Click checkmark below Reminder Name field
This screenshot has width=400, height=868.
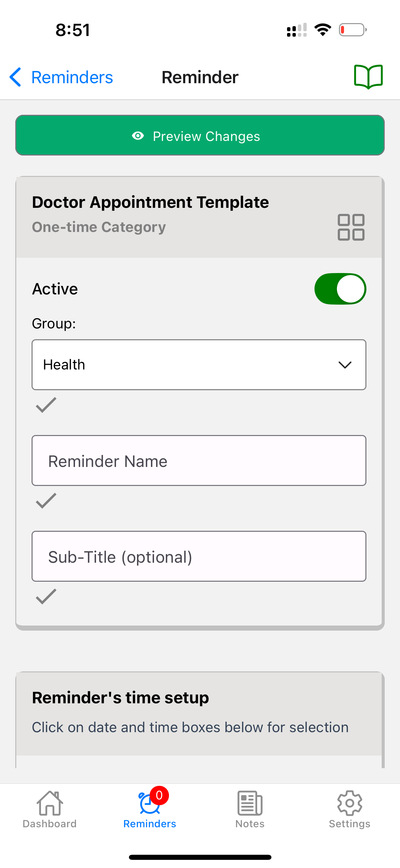[46, 501]
